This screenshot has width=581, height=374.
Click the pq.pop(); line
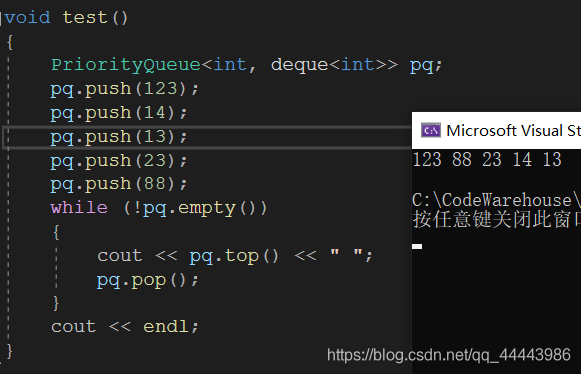(148, 280)
